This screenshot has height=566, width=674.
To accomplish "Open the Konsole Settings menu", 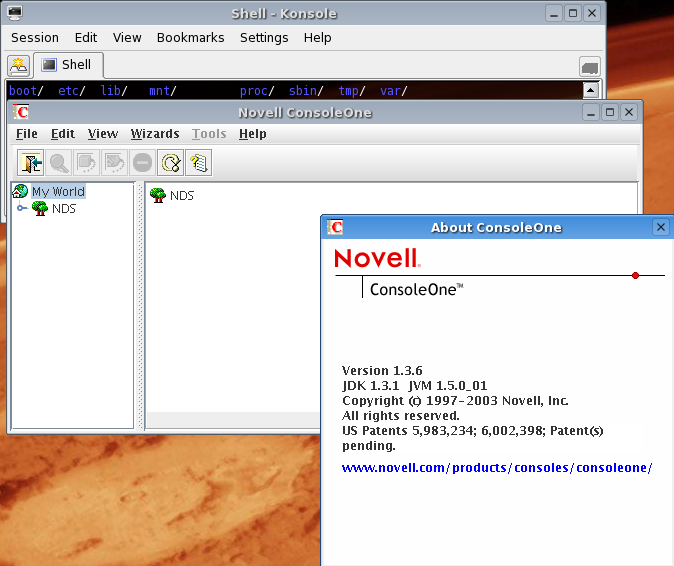I will [264, 38].
